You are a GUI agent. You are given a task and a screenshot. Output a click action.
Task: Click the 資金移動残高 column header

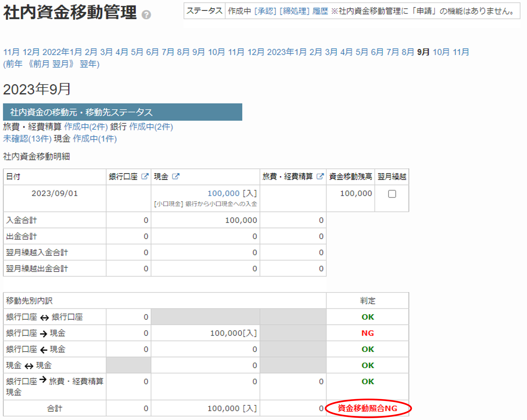(x=350, y=177)
